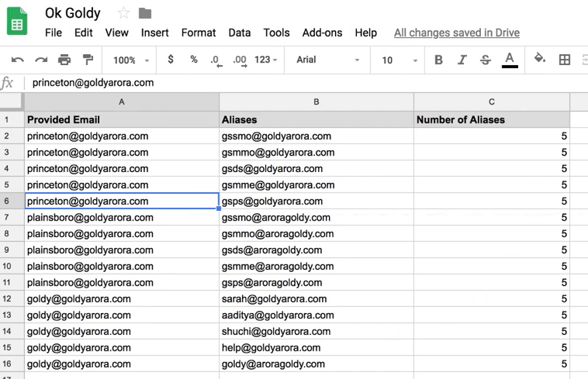The height and width of the screenshot is (379, 588).
Task: Open the 123 more formats dropdown
Action: [266, 60]
